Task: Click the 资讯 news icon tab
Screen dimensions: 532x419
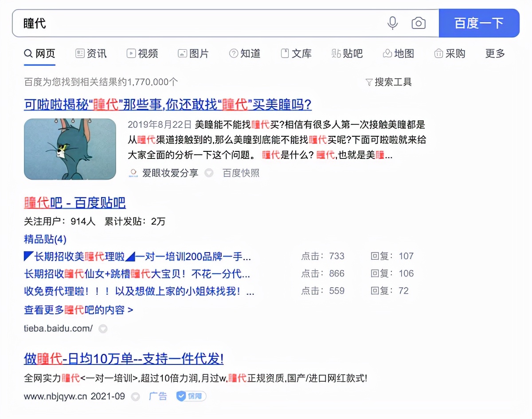Action: point(81,53)
